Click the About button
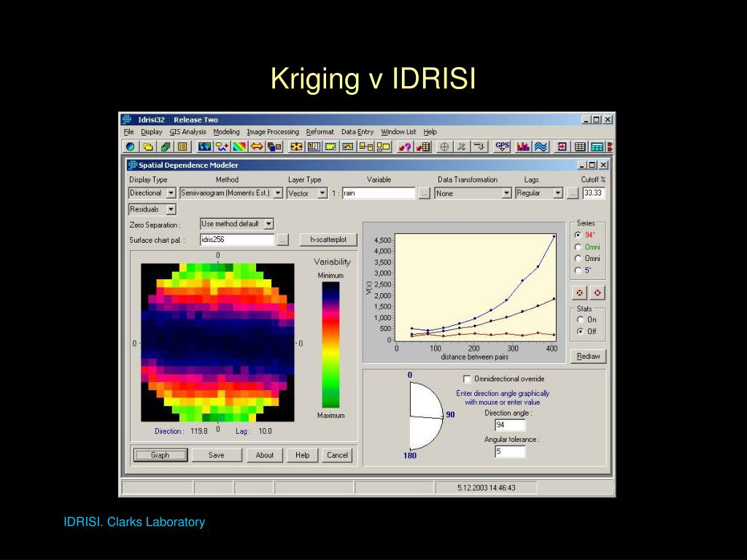The width and height of the screenshot is (747, 560). 264,455
